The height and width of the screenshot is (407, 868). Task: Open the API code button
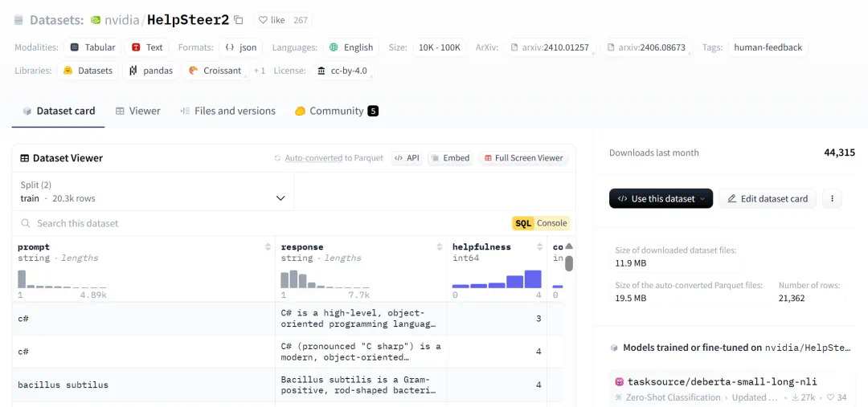[407, 158]
